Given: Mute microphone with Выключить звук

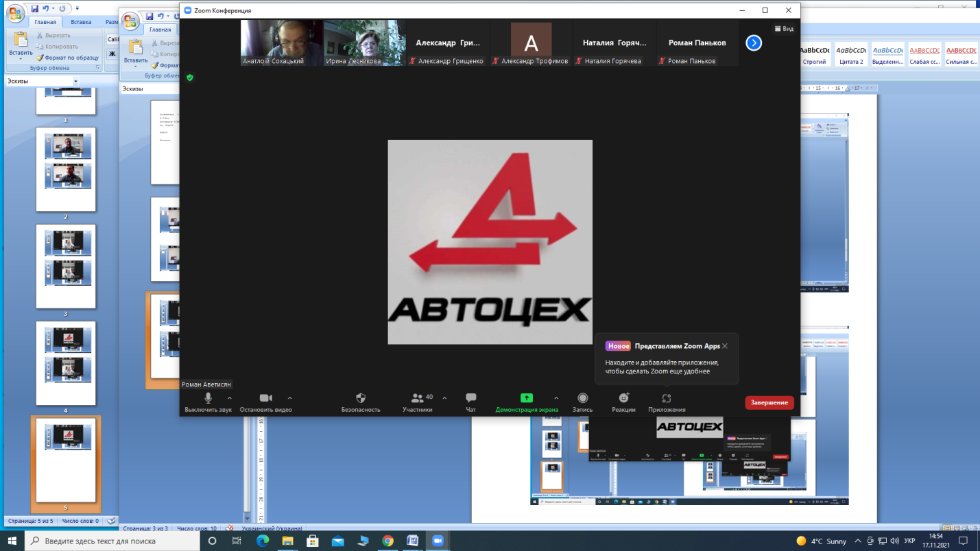Looking at the screenshot, I should tap(208, 402).
